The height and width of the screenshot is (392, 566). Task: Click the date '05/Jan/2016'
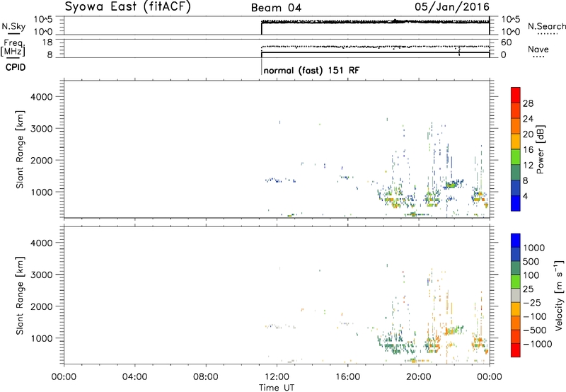[452, 7]
